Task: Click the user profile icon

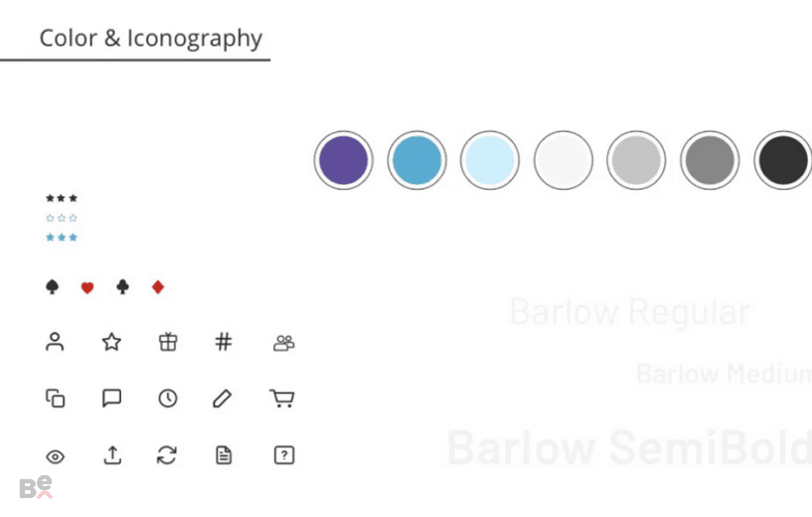Action: point(55,342)
